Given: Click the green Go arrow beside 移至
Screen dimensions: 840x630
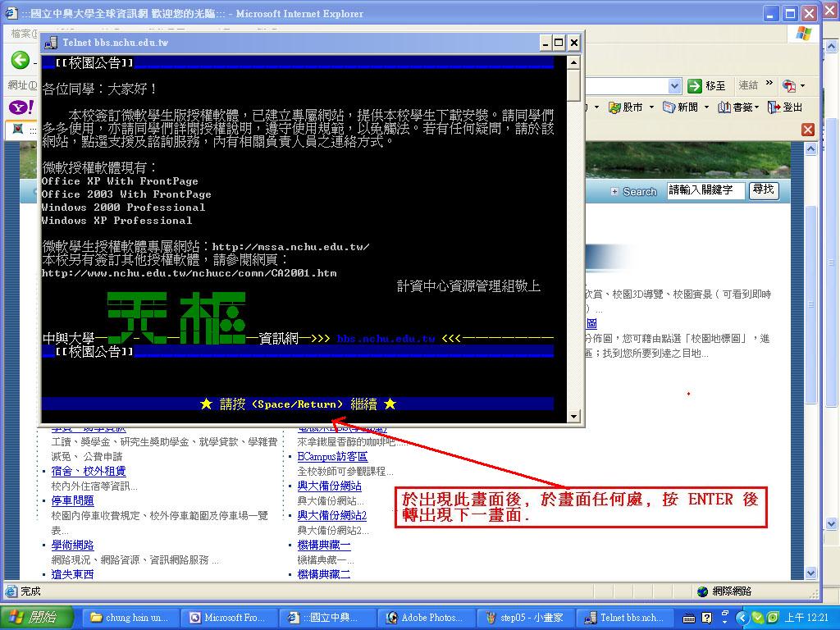Looking at the screenshot, I should coord(694,85).
